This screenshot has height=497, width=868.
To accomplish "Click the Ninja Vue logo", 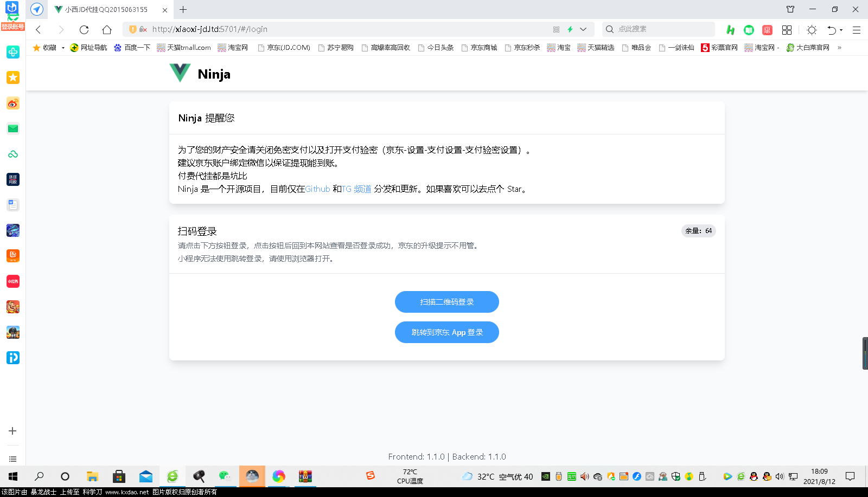I will pos(180,73).
